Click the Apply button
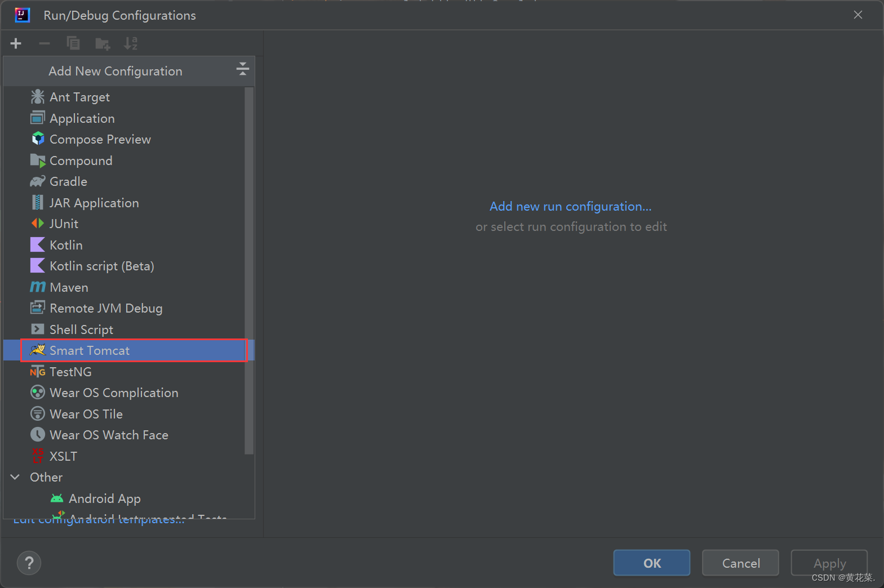Viewport: 884px width, 588px height. point(829,563)
